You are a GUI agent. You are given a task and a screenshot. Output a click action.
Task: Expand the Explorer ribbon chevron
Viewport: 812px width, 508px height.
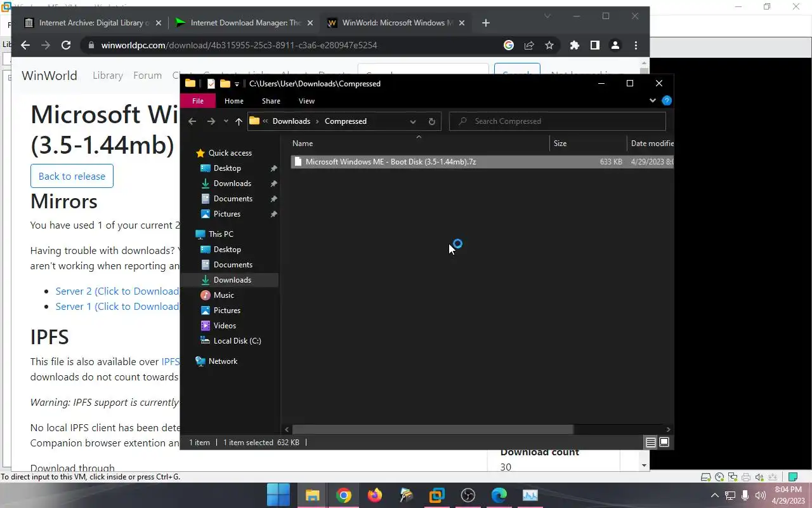pyautogui.click(x=653, y=100)
